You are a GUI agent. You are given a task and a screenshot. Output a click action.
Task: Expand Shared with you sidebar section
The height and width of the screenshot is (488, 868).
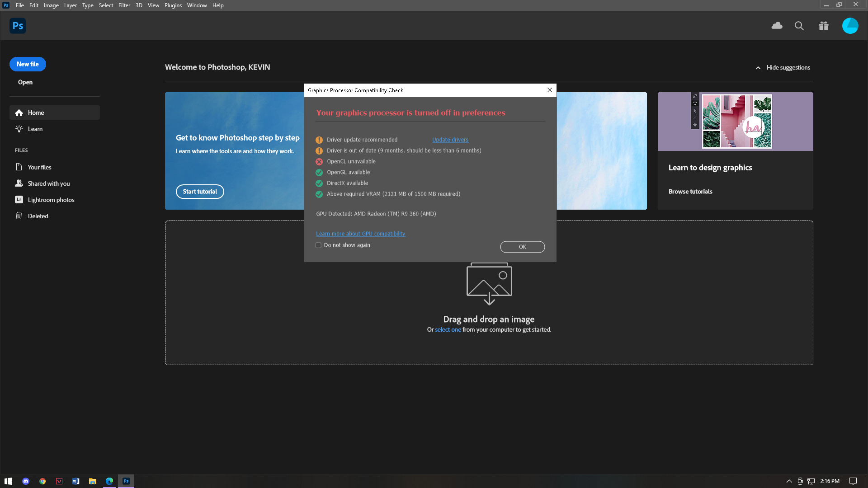pos(48,183)
